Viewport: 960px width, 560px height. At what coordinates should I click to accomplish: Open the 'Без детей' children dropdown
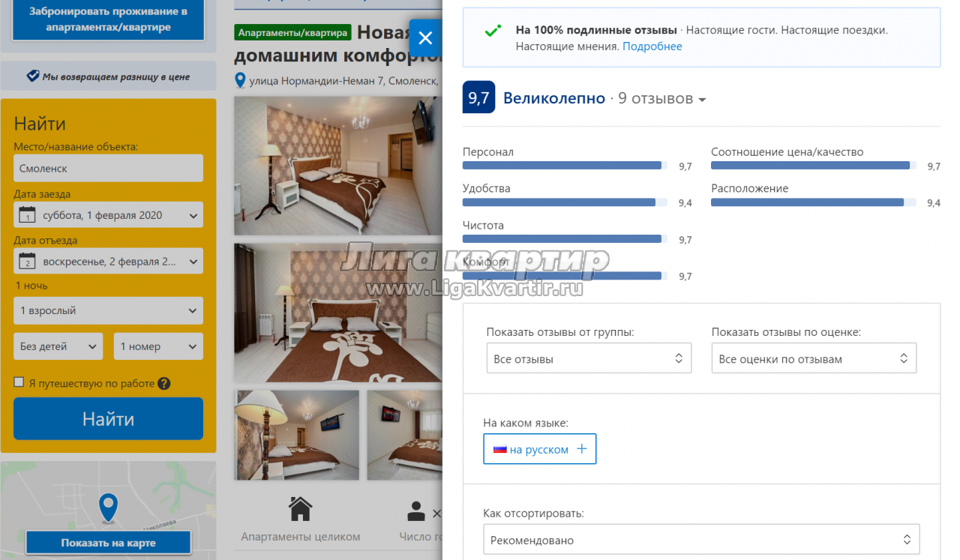[x=58, y=346]
